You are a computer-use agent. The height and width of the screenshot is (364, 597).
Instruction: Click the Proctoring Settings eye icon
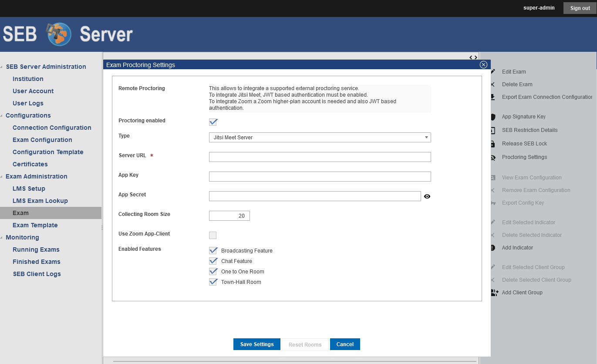[493, 158]
